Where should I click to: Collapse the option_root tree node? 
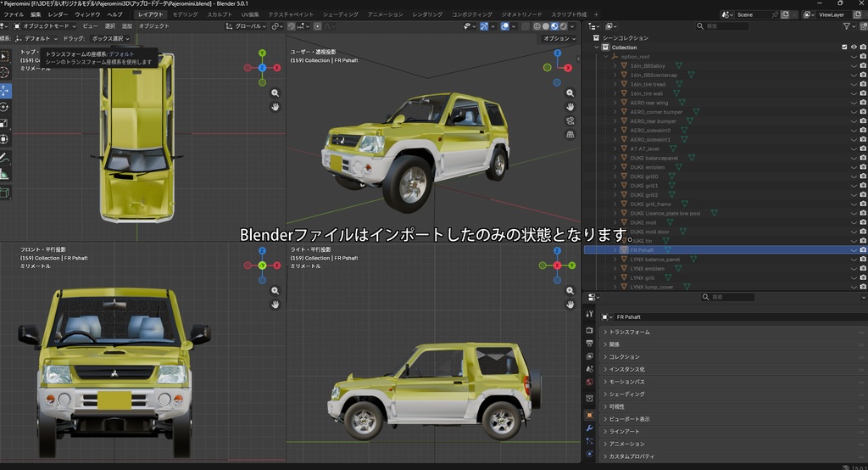[x=605, y=57]
